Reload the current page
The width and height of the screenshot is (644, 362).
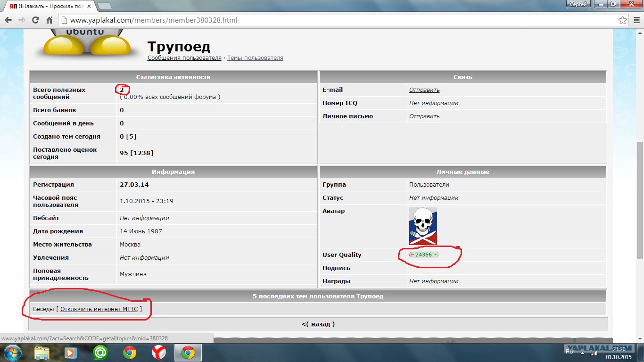tap(35, 20)
